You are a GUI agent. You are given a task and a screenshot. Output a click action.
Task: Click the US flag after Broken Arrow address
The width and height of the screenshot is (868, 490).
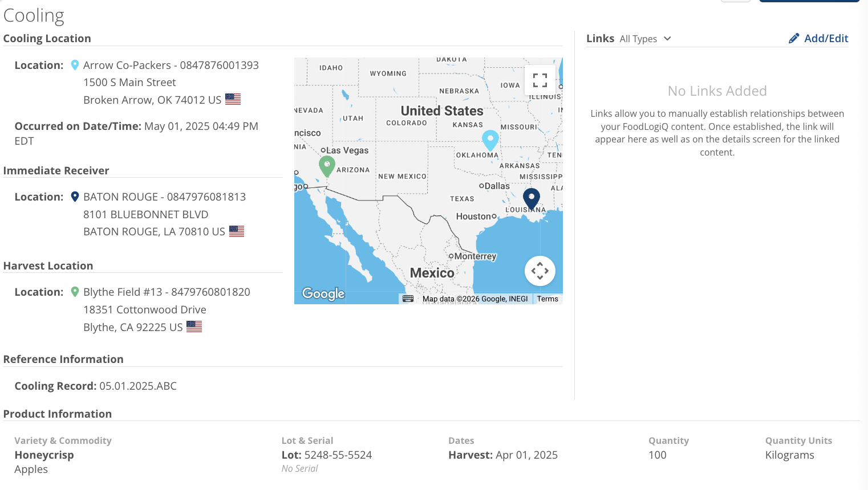pyautogui.click(x=233, y=99)
